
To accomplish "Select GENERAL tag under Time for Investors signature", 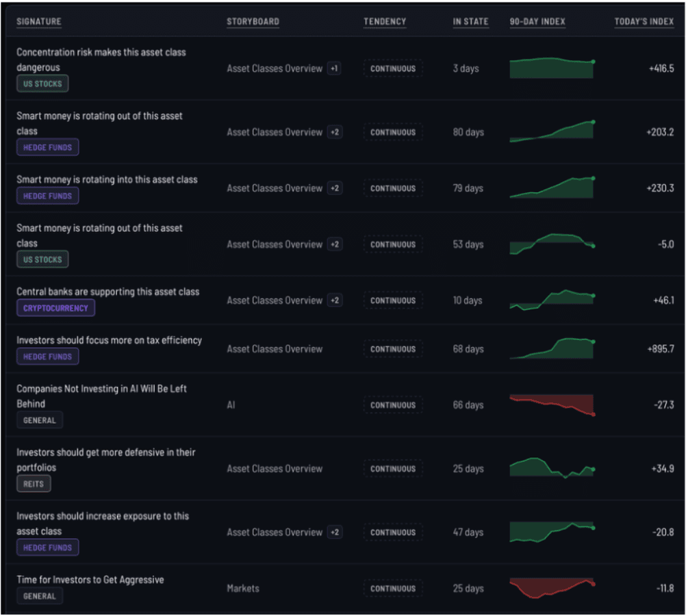I will tap(40, 596).
